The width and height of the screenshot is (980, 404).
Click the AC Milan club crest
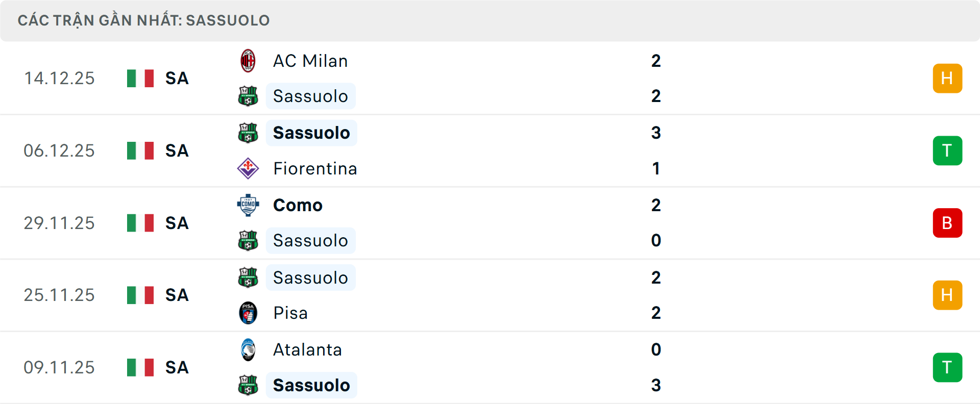coord(249,60)
